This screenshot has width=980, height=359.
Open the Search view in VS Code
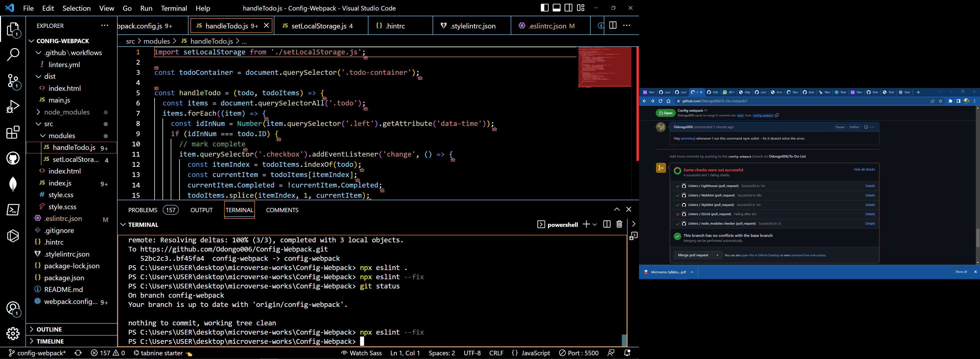click(13, 55)
